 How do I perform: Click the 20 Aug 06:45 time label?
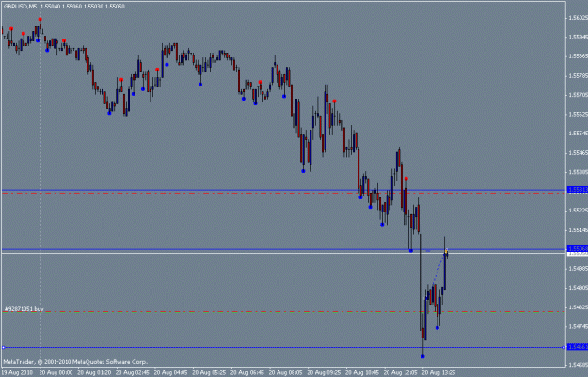tap(247, 373)
